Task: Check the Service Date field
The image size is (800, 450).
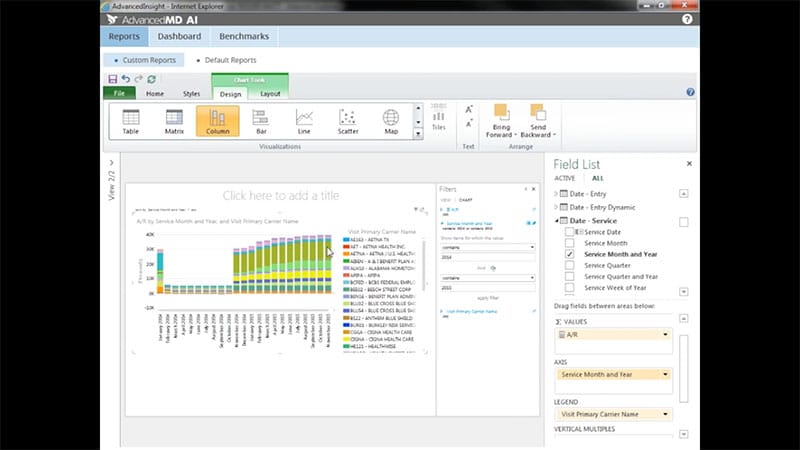Action: click(x=569, y=232)
